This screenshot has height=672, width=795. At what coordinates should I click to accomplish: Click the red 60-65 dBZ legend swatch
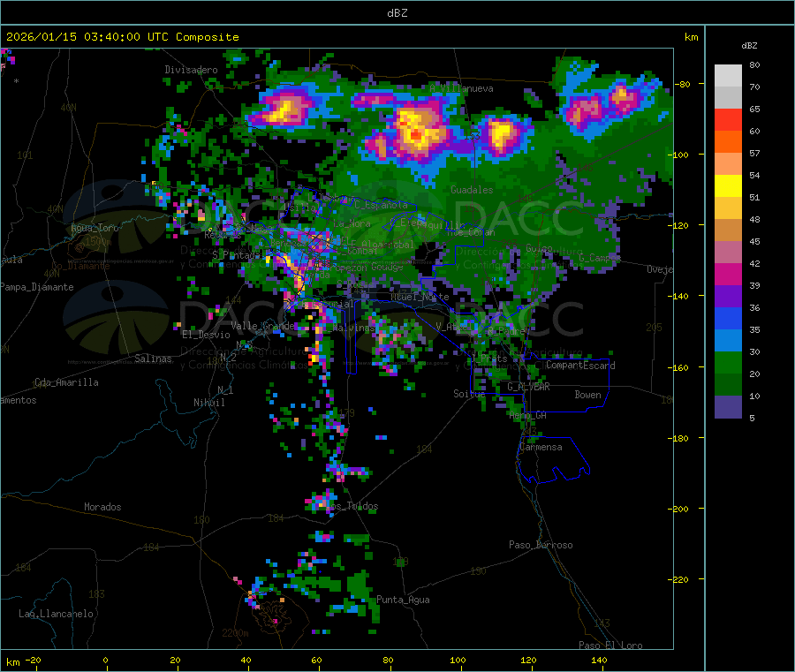point(728,119)
